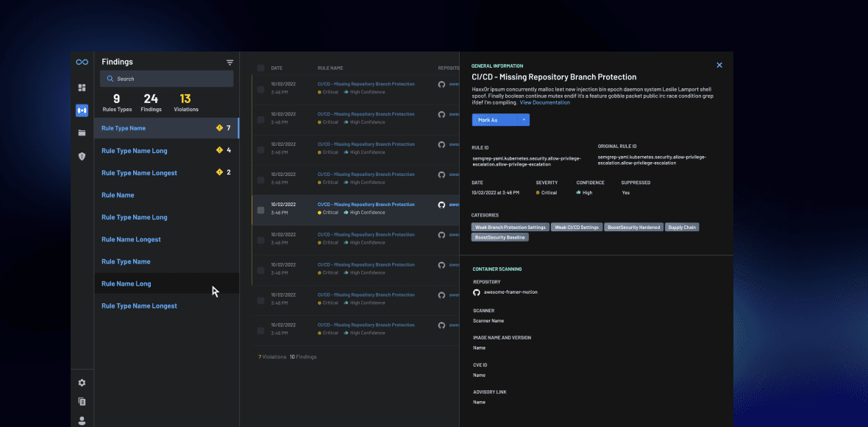Toggle the select-all checkbox in table header

260,68
